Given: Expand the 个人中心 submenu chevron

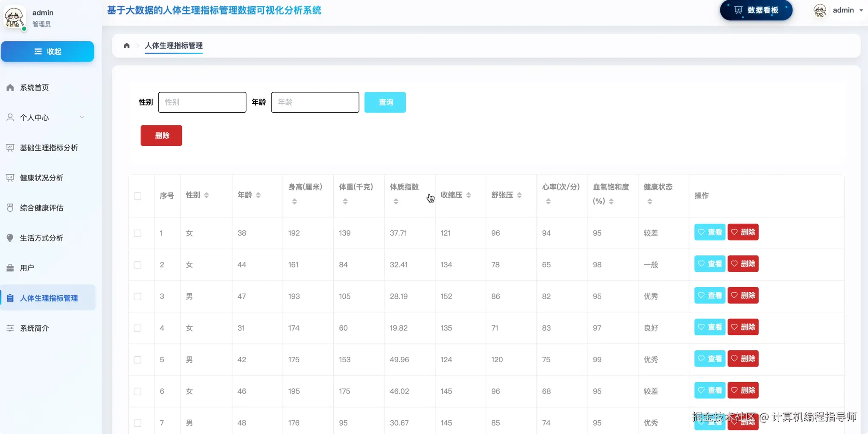Looking at the screenshot, I should pyautogui.click(x=82, y=117).
